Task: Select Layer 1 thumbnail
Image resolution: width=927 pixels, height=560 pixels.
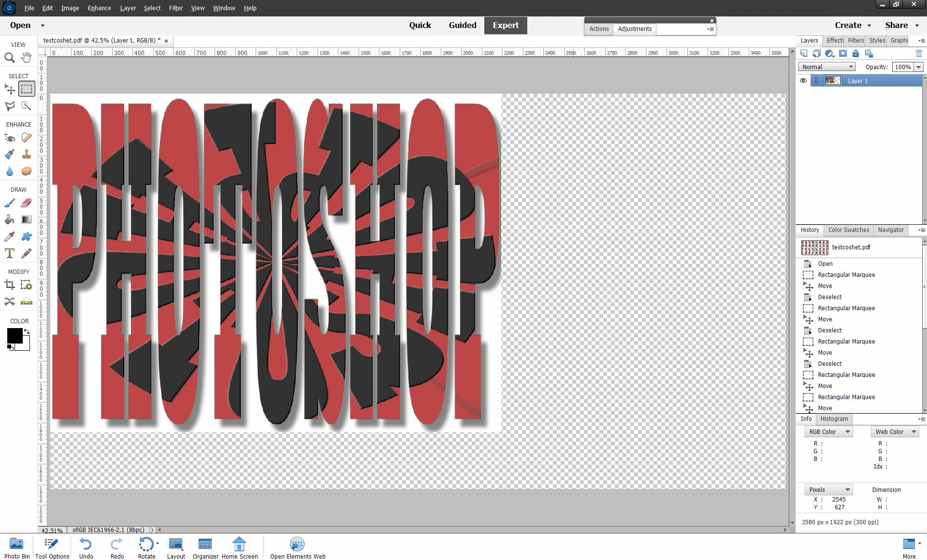Action: pos(833,81)
